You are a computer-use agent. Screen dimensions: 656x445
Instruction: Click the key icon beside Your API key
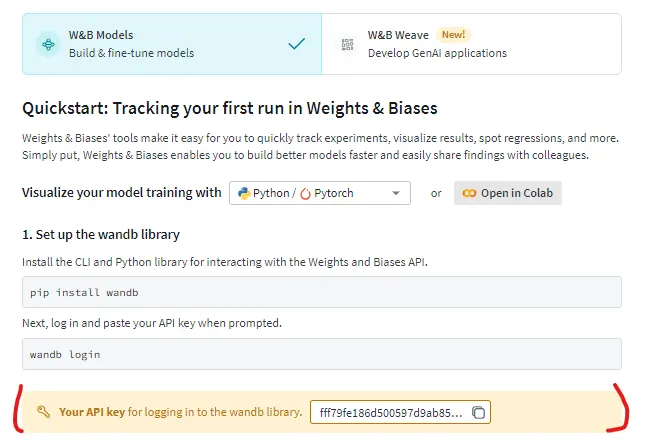click(x=43, y=412)
